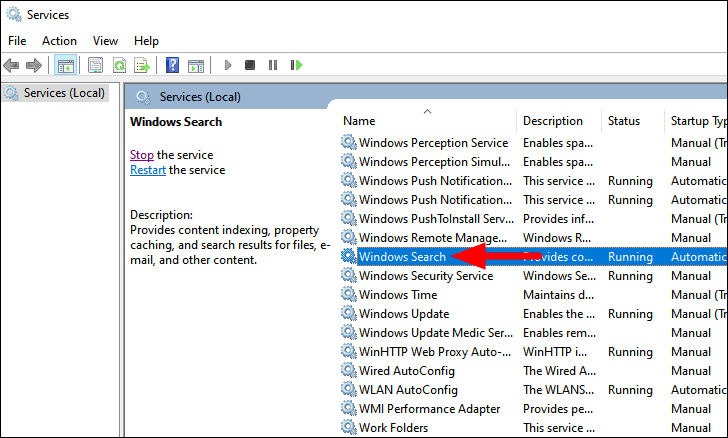Click the Back arrow toolbar icon
728x438 pixels.
[x=11, y=65]
